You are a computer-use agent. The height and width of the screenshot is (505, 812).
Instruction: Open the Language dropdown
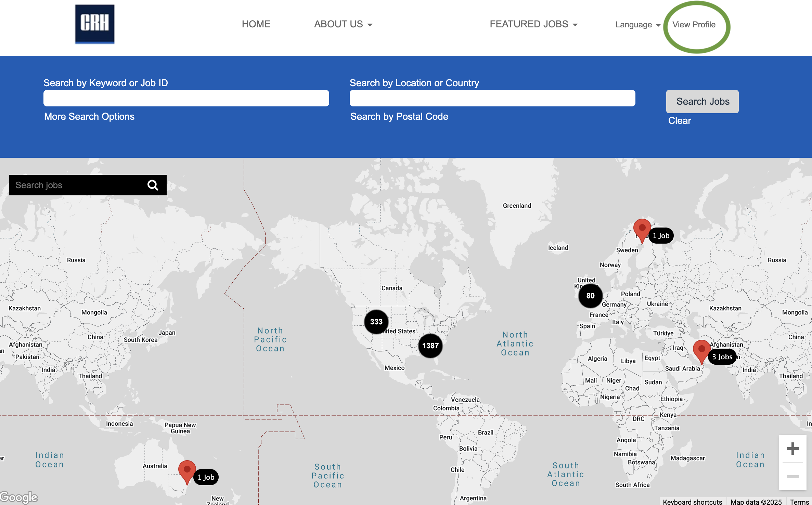pyautogui.click(x=638, y=25)
